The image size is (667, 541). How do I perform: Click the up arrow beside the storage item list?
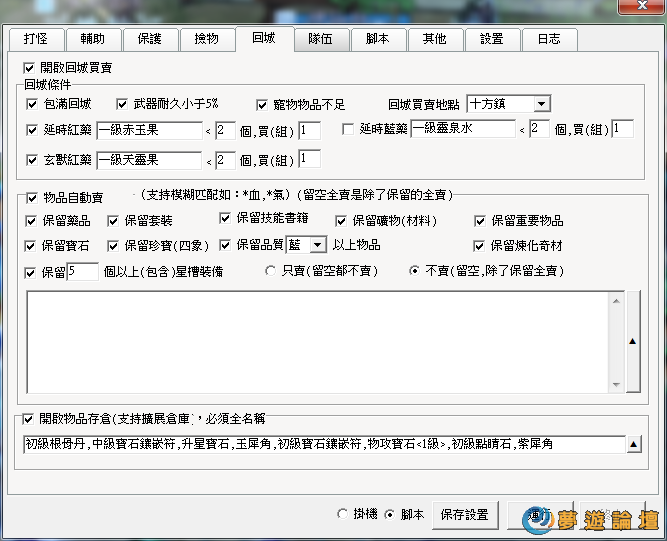click(633, 444)
